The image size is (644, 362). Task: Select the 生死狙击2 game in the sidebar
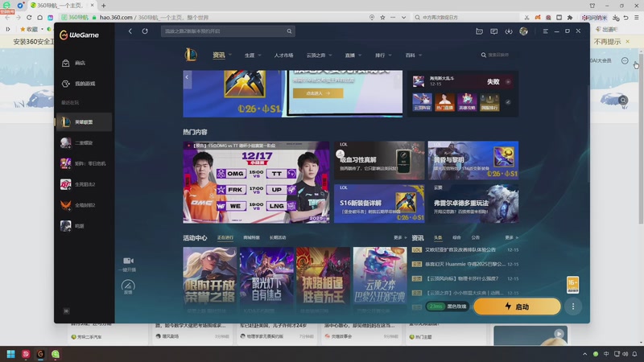pos(84,184)
